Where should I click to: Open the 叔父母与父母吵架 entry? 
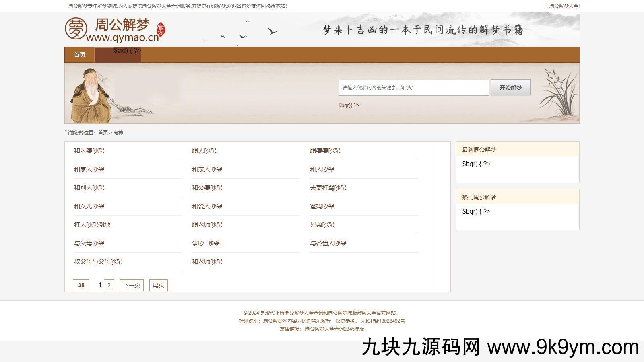[x=98, y=262]
